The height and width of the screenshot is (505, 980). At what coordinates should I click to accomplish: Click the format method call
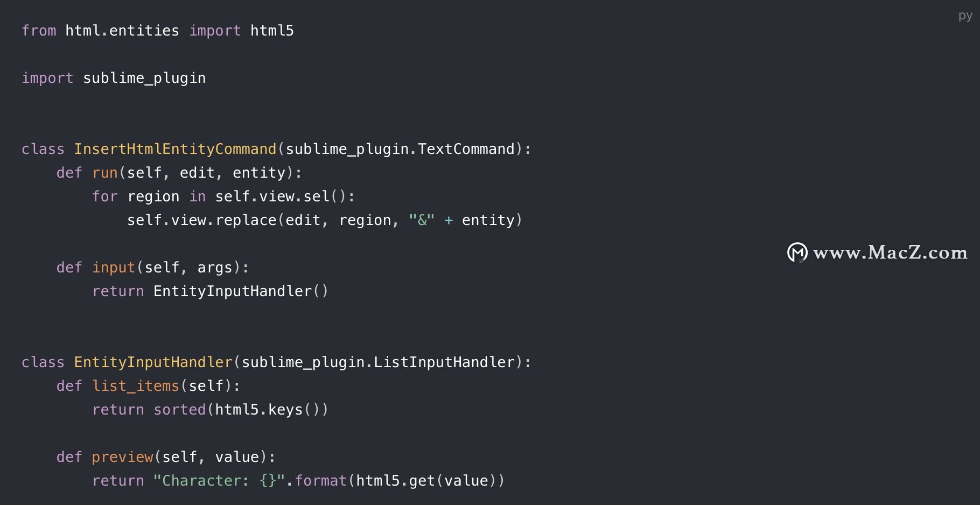(x=321, y=481)
